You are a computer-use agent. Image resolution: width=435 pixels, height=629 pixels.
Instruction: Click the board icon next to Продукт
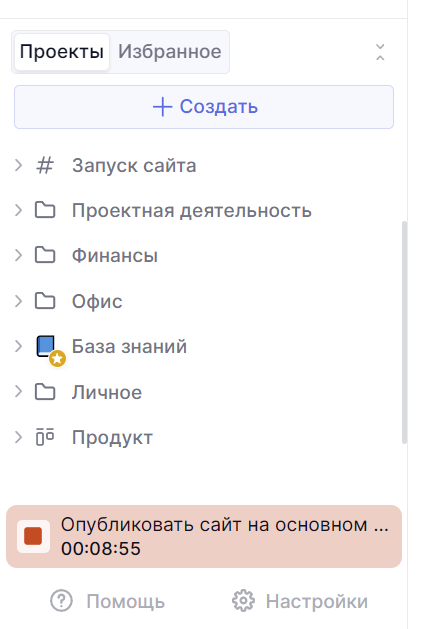[45, 437]
